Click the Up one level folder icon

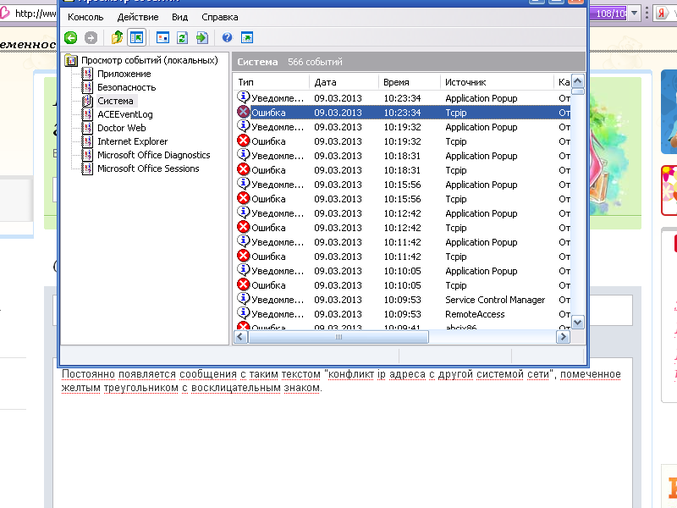[x=117, y=38]
